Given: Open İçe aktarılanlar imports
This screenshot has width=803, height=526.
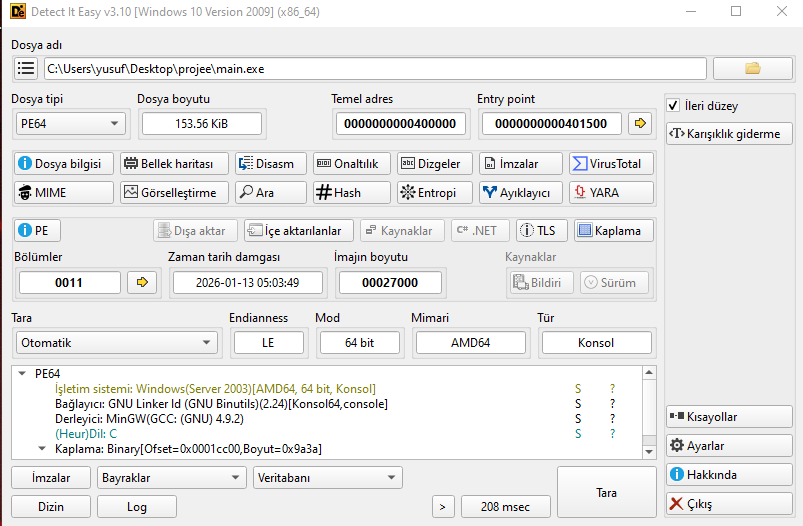Looking at the screenshot, I should coord(299,230).
